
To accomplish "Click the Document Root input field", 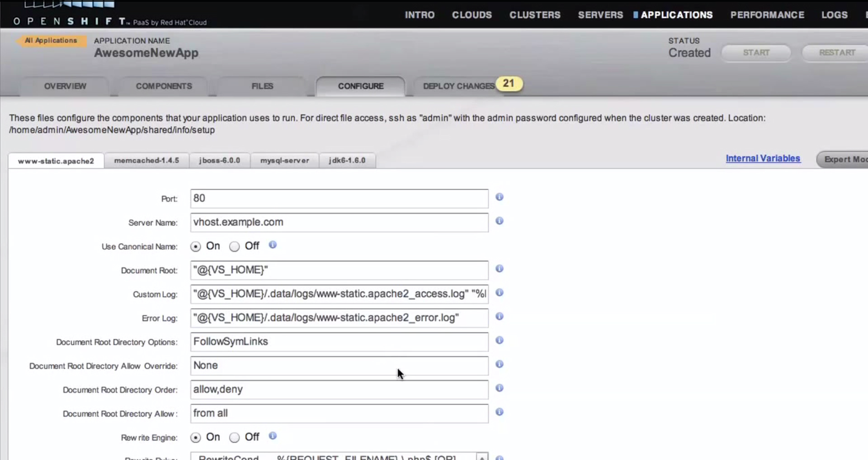I will (339, 270).
